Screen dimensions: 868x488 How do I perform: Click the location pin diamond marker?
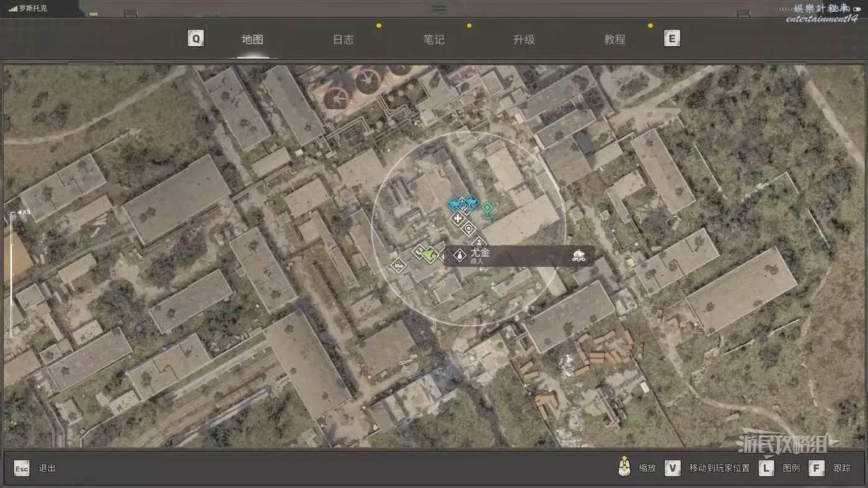coord(469,229)
